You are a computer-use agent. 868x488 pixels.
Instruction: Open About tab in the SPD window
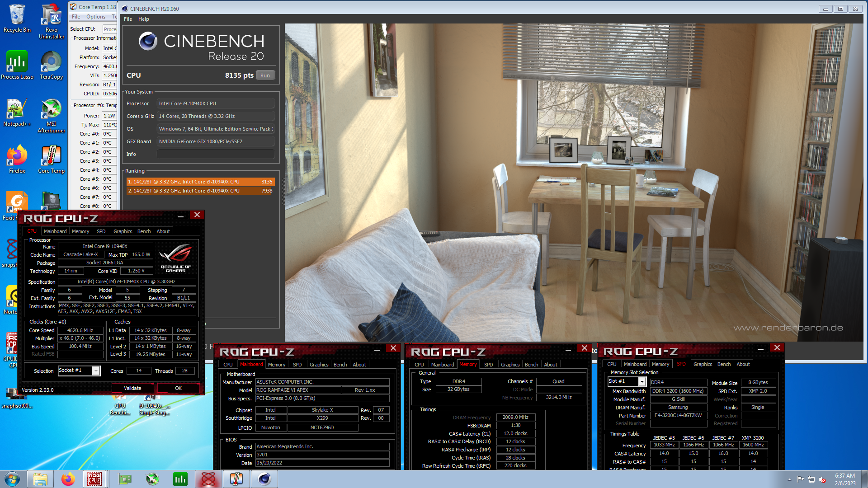tap(743, 364)
